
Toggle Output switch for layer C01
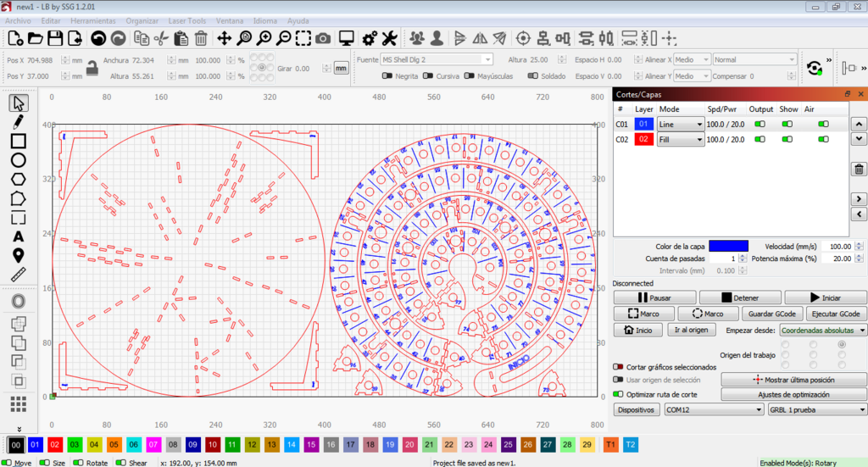[x=760, y=125]
